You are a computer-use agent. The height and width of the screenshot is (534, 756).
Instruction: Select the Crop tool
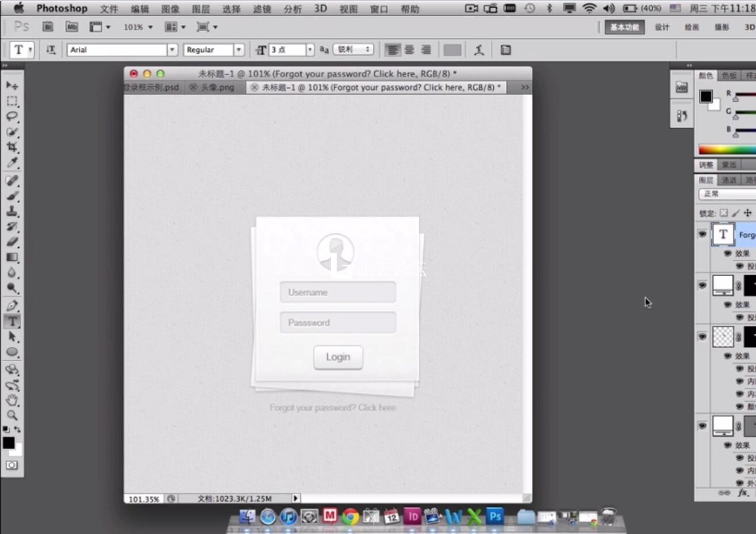tap(12, 147)
